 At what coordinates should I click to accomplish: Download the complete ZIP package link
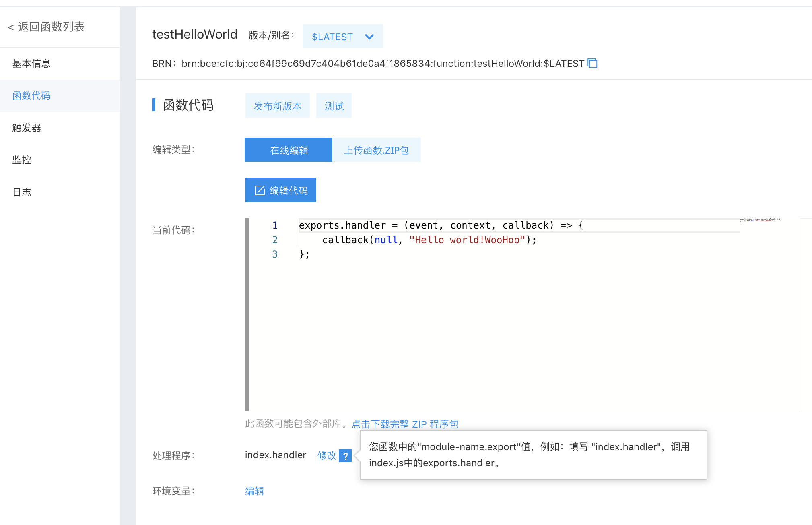(405, 424)
